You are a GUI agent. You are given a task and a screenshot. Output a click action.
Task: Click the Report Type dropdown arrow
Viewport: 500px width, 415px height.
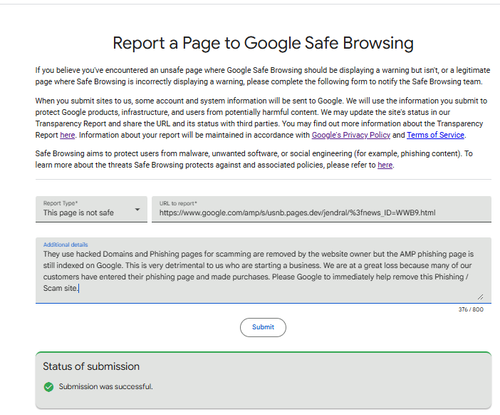137,209
